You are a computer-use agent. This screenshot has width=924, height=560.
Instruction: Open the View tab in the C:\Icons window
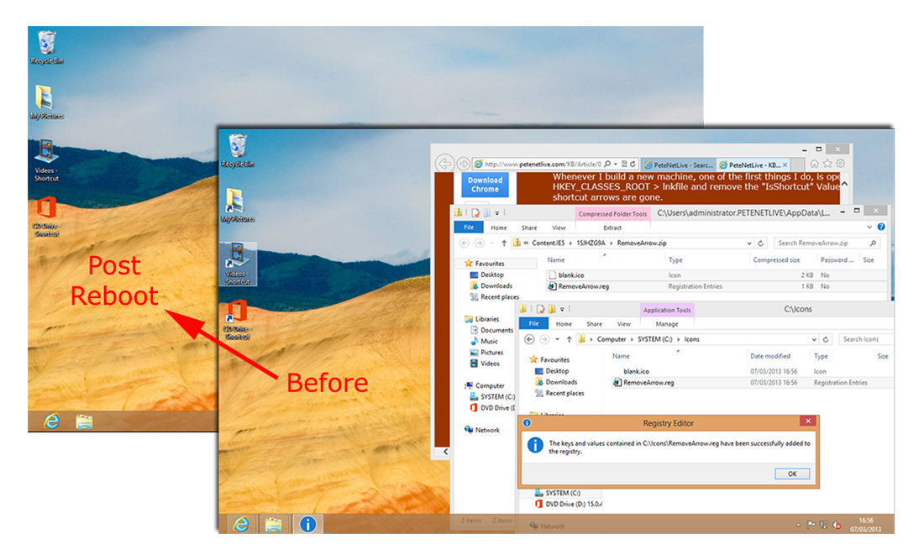click(623, 324)
